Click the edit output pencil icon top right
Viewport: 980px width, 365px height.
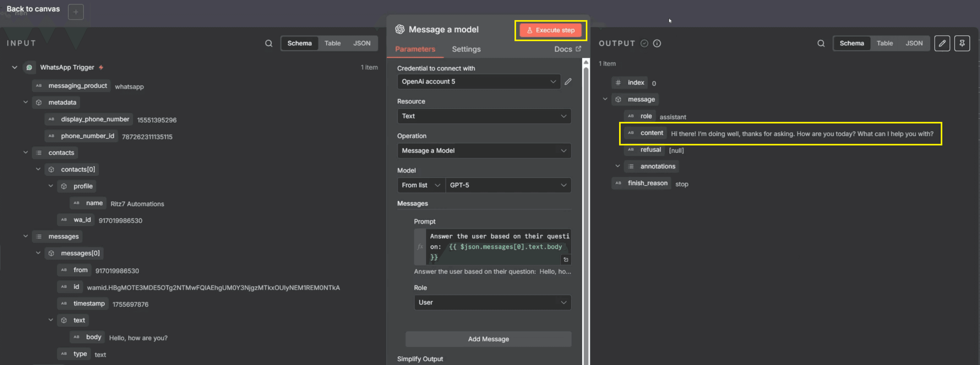(942, 43)
